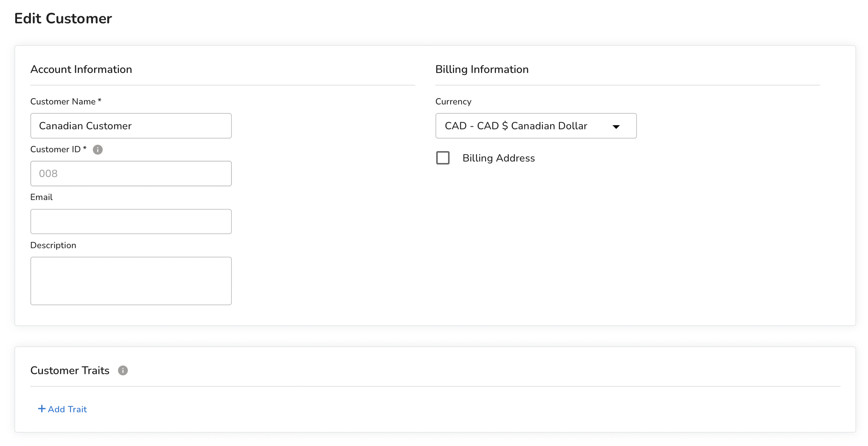This screenshot has width=868, height=446.
Task: Click the plus icon before Add Trait
Action: point(42,409)
